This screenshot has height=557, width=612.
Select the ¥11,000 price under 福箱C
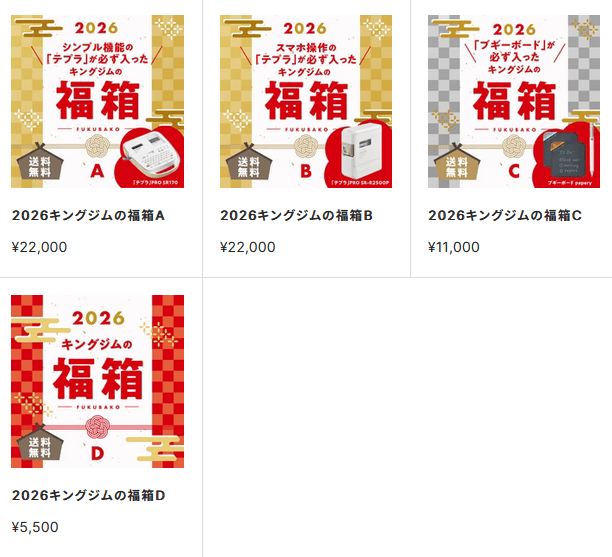point(454,247)
